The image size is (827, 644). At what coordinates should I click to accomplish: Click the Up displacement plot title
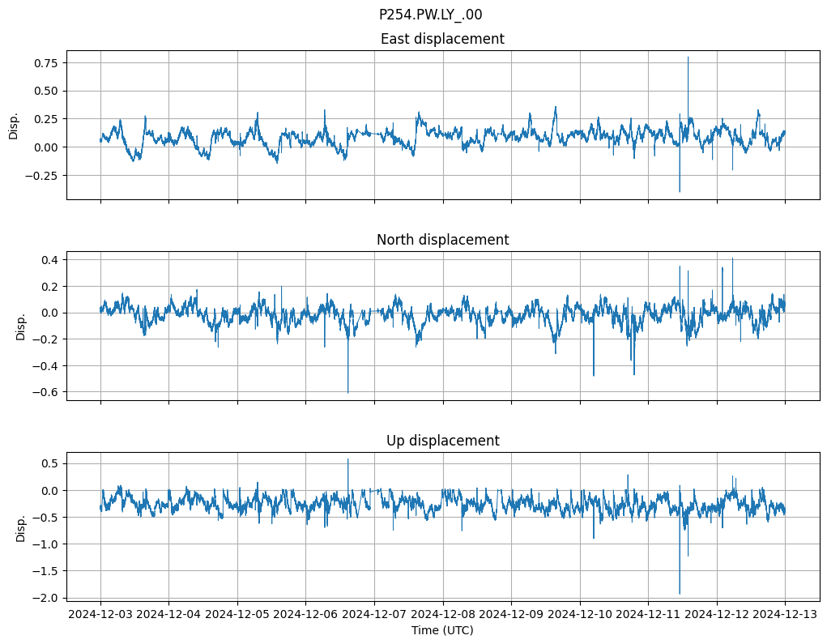[442, 441]
